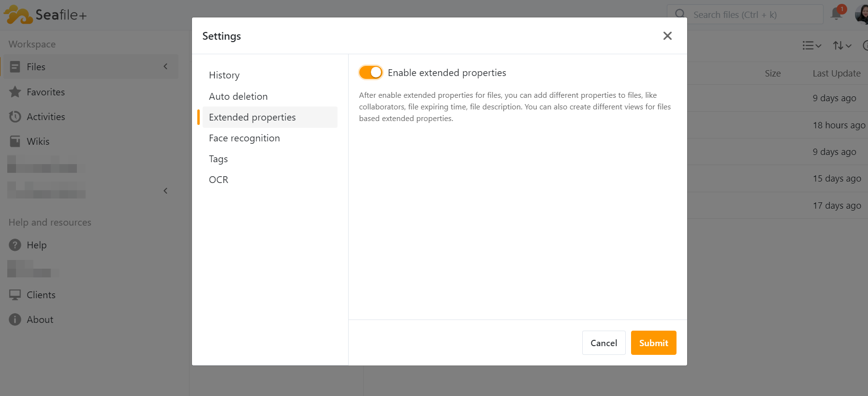Collapse the Files section chevron
868x396 pixels.
click(165, 67)
